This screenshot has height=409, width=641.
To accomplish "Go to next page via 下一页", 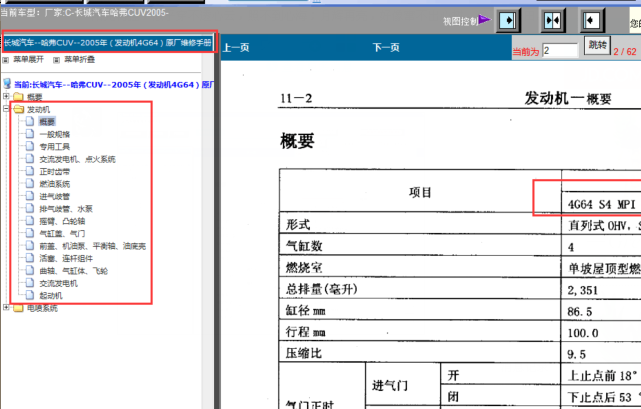I will coord(386,47).
